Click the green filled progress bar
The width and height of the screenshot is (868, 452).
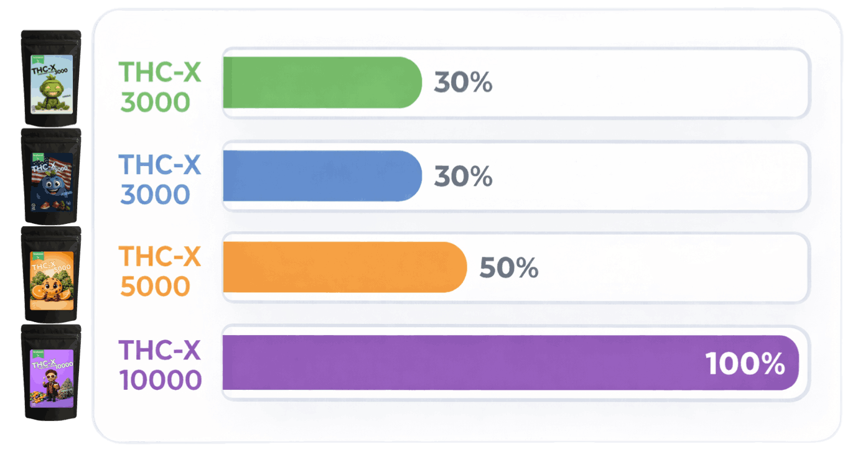pyautogui.click(x=320, y=83)
